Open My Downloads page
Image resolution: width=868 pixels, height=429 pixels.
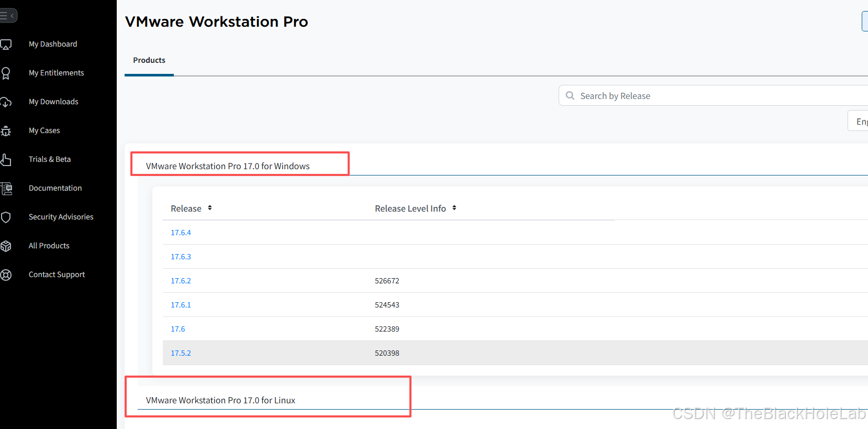pos(53,102)
